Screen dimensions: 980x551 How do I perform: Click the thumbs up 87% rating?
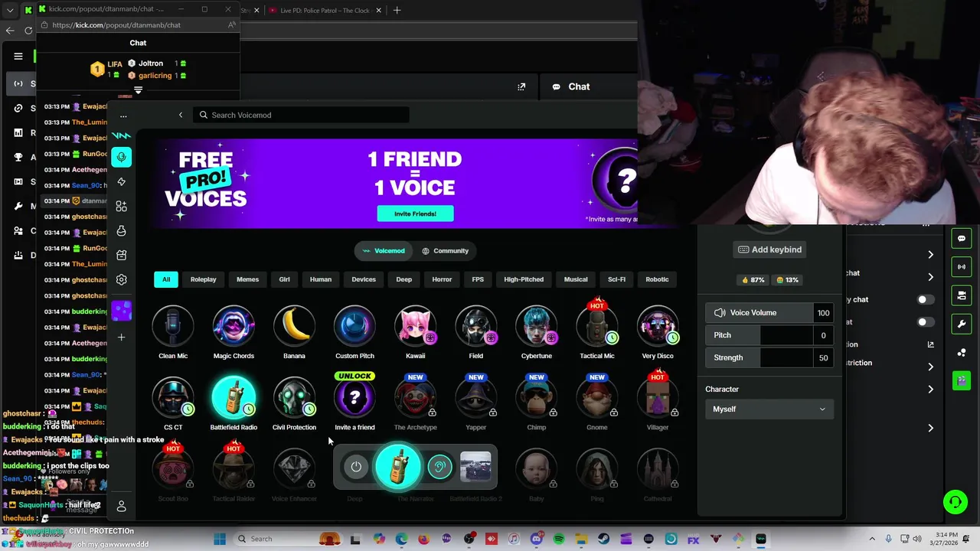tap(752, 280)
